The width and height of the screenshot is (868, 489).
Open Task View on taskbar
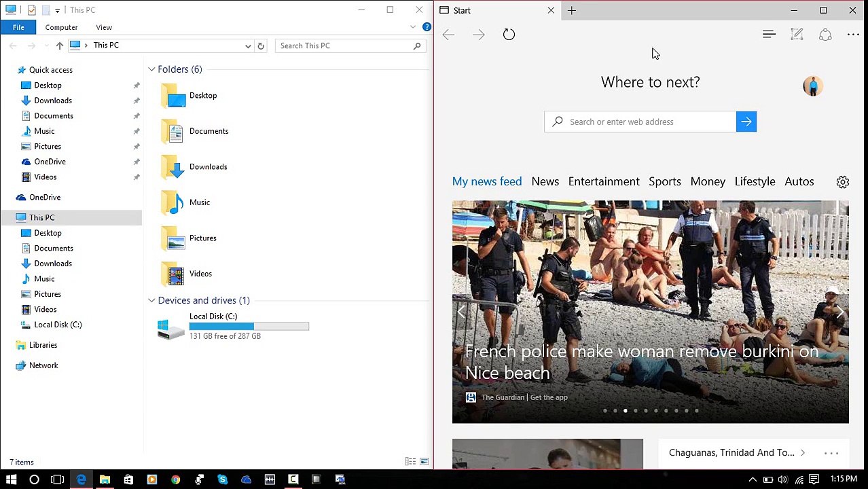tap(57, 479)
